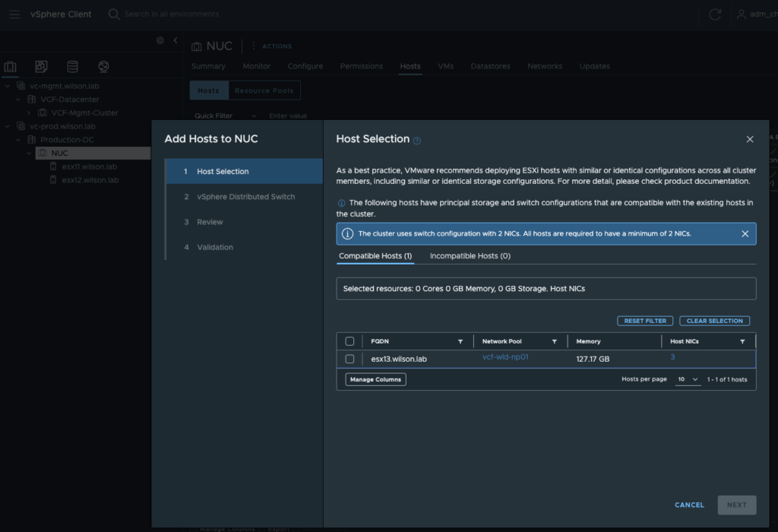Open the vSphere Client hamburger menu
The width and height of the screenshot is (778, 532).
14,14
